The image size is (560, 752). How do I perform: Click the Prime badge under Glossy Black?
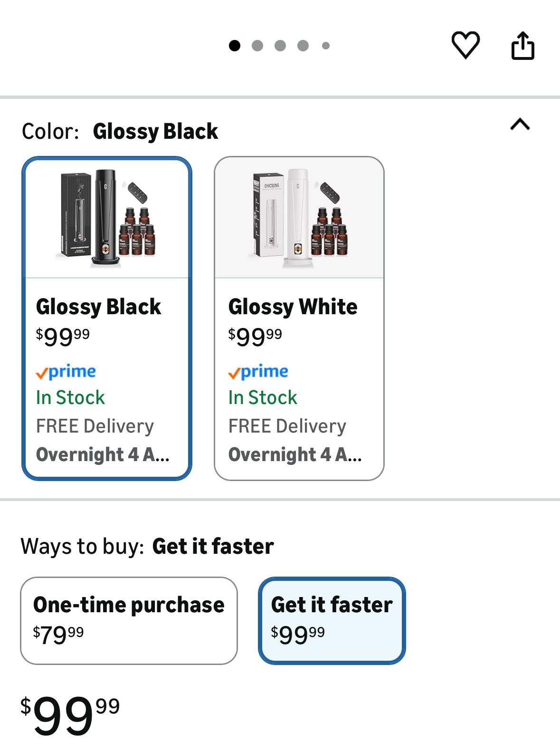point(66,372)
